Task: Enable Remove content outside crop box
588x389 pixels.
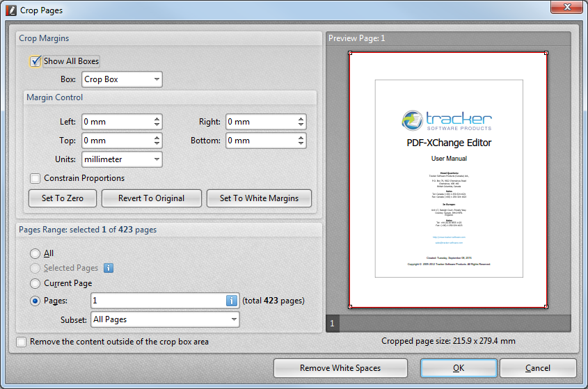Action: click(x=22, y=342)
